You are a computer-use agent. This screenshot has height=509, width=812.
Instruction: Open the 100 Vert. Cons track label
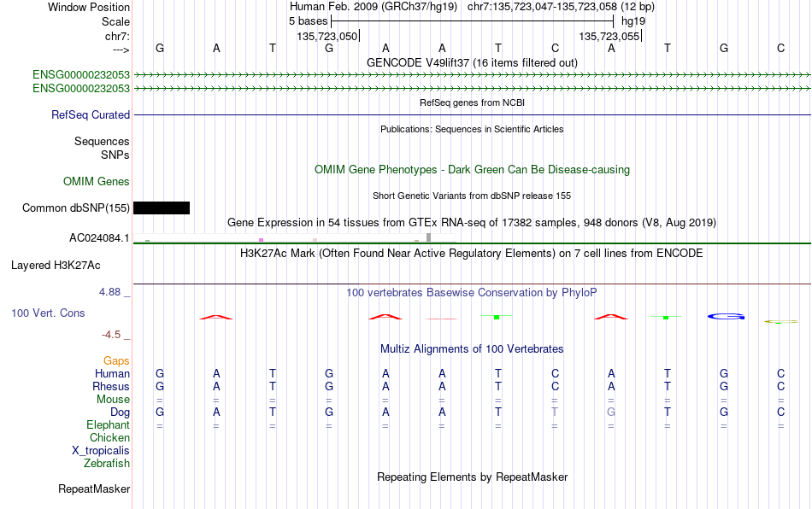click(x=48, y=313)
